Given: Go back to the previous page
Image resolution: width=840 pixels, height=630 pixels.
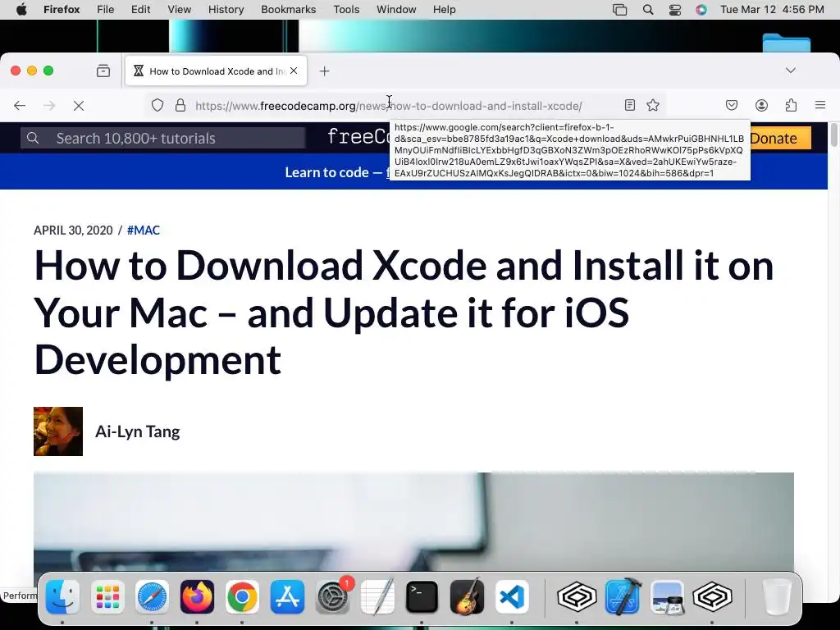Looking at the screenshot, I should [x=20, y=106].
